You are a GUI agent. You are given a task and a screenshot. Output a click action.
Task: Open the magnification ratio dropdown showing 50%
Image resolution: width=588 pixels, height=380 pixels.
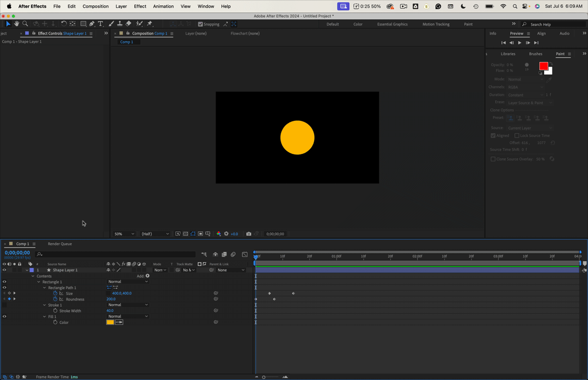pyautogui.click(x=124, y=233)
